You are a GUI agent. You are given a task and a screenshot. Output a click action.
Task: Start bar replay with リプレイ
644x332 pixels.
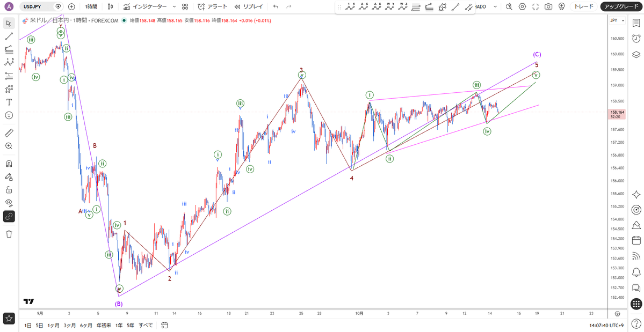249,6
